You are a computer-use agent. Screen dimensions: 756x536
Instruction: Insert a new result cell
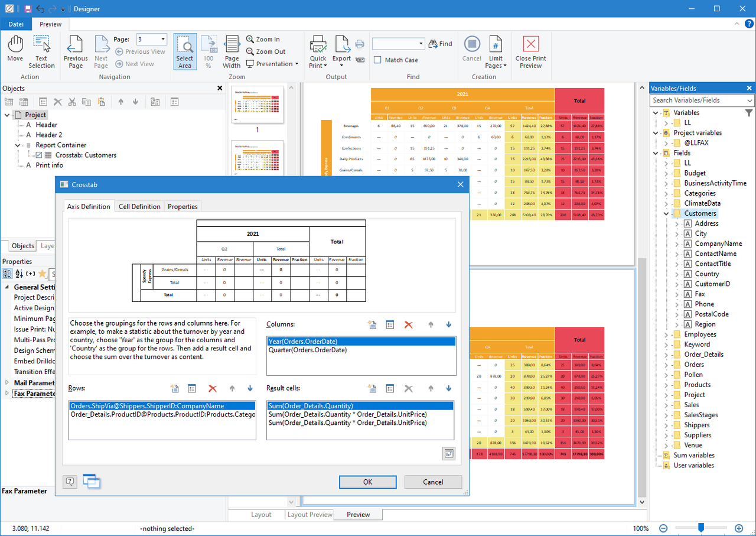(x=372, y=388)
